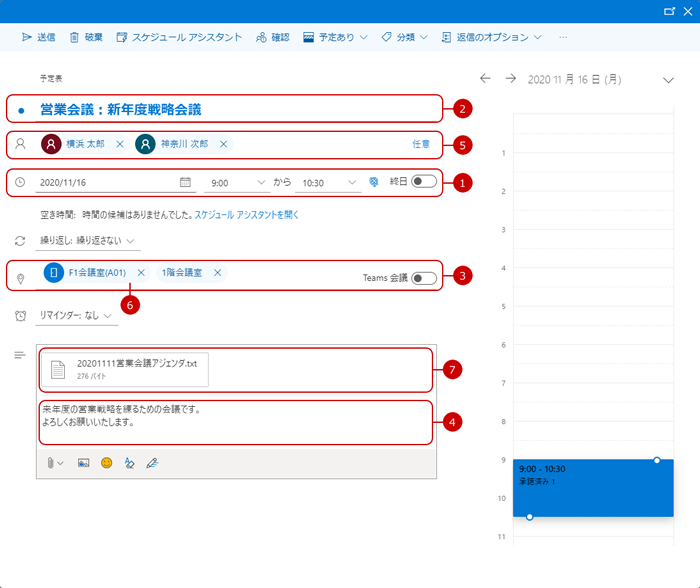Click the 任意 optional attendees link
Viewport: 700px width, 588px height.
[421, 144]
